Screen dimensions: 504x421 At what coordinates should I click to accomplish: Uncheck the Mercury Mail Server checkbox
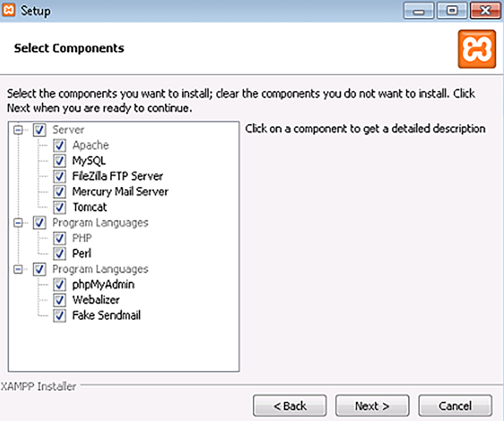click(60, 191)
